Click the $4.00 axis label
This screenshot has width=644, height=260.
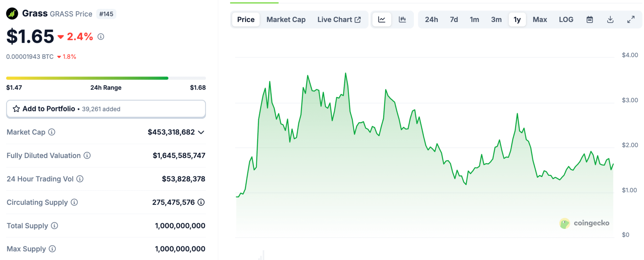tap(630, 55)
